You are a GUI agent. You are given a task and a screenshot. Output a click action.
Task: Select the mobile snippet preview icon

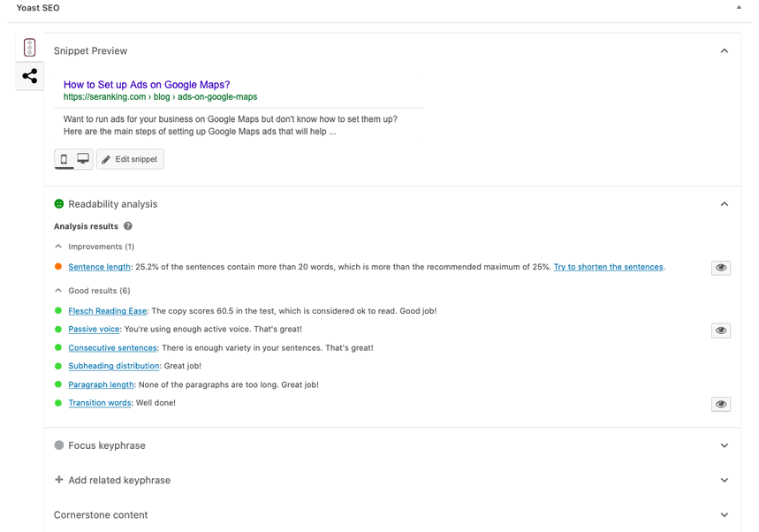pyautogui.click(x=65, y=159)
